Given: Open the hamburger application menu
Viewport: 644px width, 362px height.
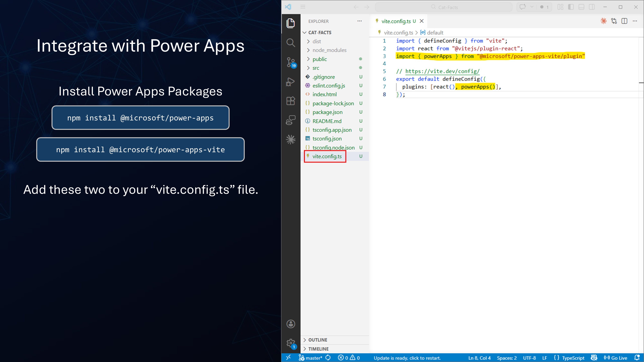Looking at the screenshot, I should pos(303,7).
